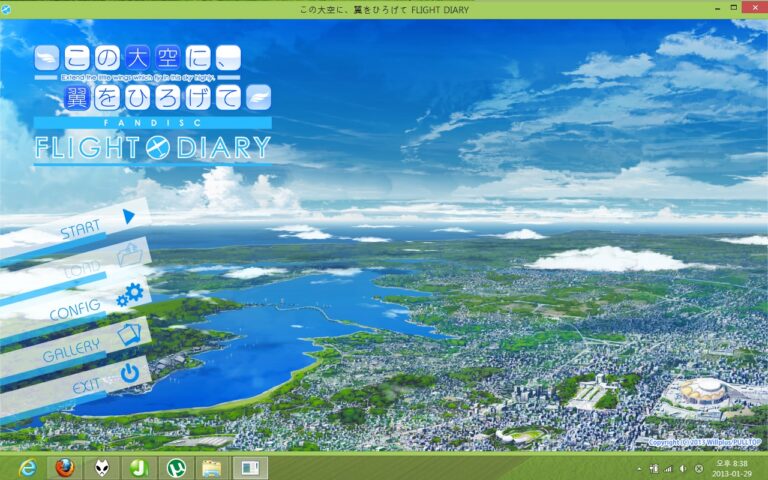Open the clock showing 8:38

(x=732, y=468)
